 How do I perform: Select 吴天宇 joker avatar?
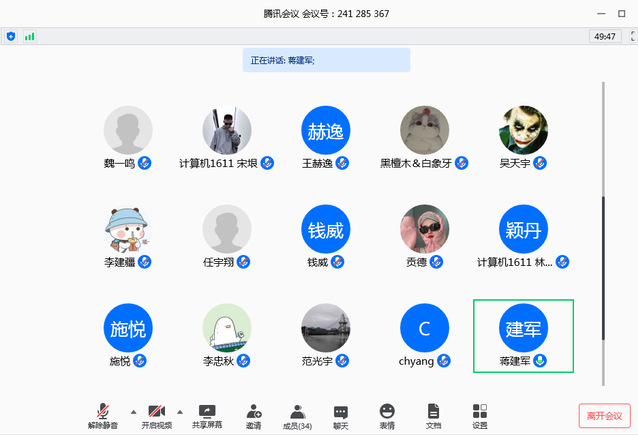(x=524, y=130)
